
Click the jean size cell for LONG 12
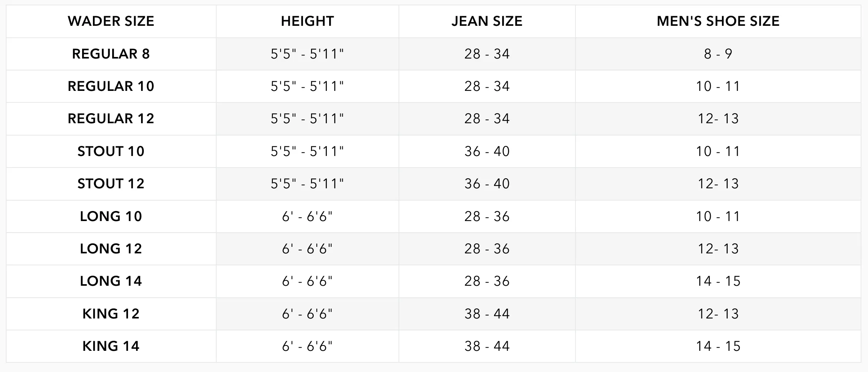[x=487, y=249]
